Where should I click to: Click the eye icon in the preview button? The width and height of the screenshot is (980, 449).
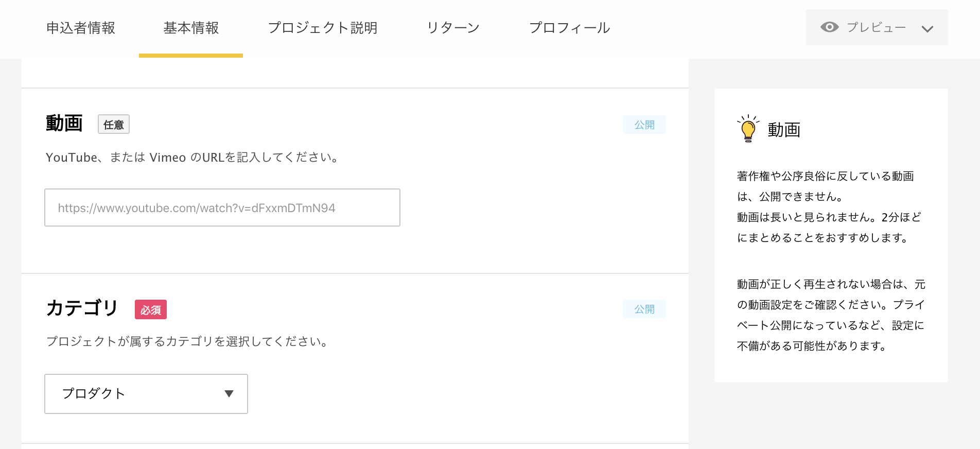coord(829,27)
